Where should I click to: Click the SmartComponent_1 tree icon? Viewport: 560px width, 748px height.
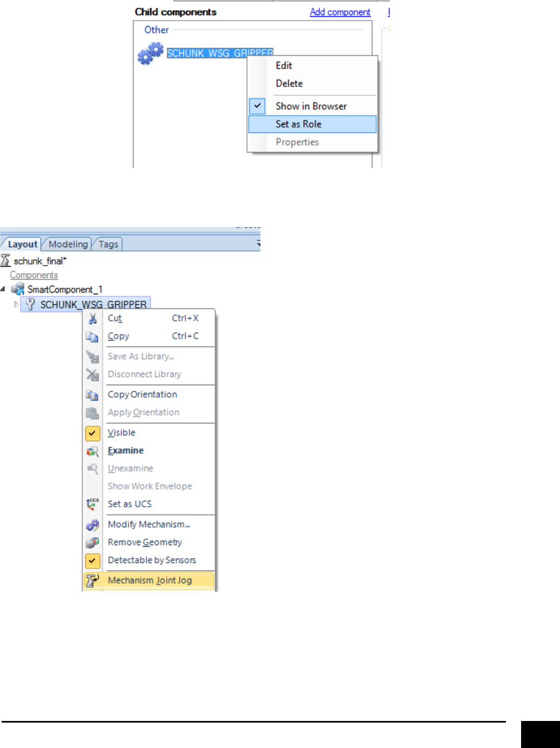(18, 289)
